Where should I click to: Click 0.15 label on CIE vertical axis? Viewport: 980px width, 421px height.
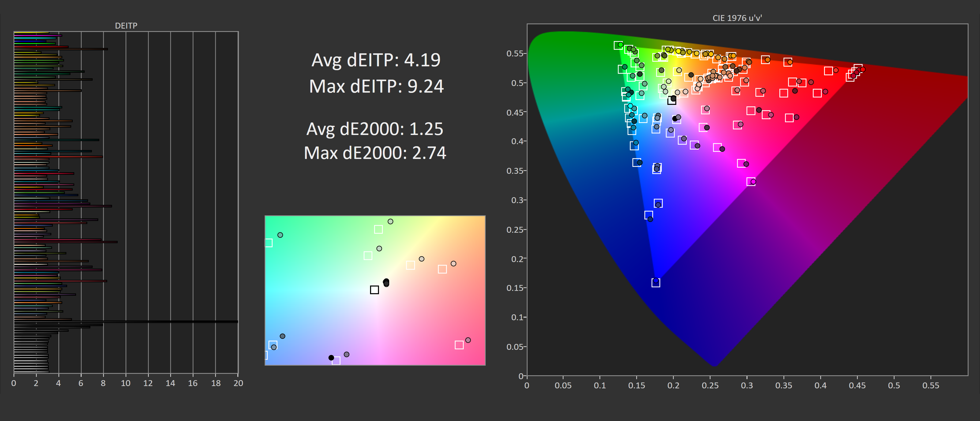pos(515,288)
